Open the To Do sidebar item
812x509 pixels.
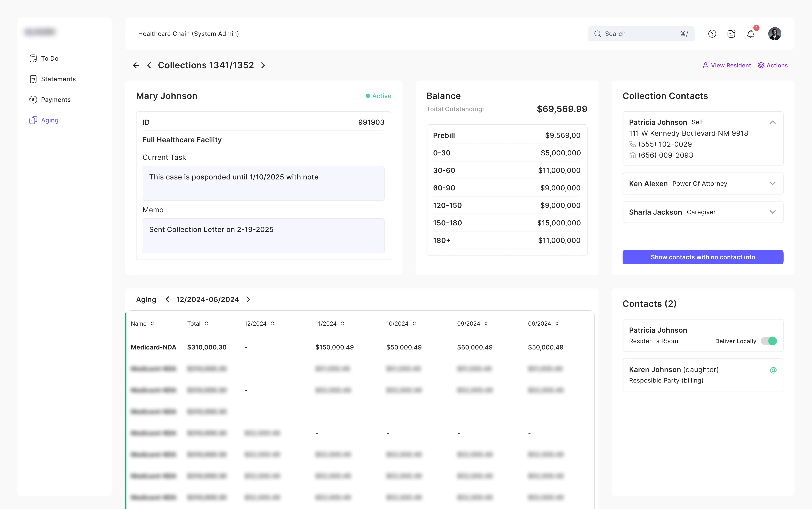click(x=44, y=59)
